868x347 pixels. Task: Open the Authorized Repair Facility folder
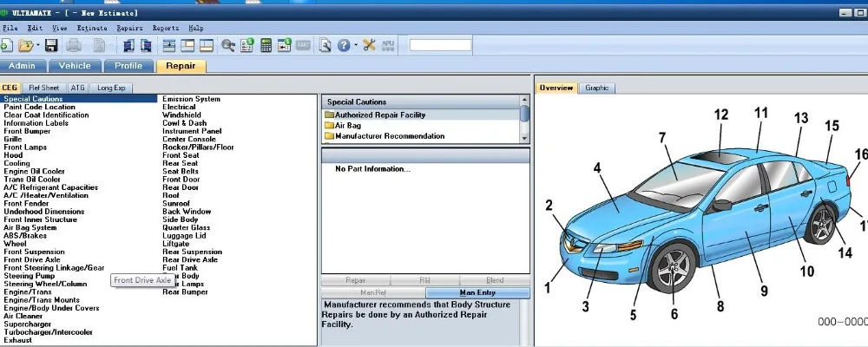pyautogui.click(x=375, y=115)
